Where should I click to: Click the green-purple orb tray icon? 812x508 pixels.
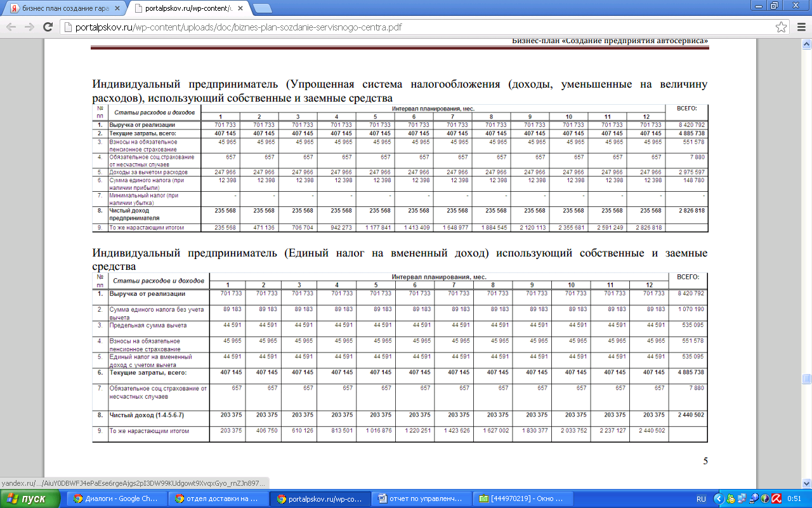(x=764, y=499)
